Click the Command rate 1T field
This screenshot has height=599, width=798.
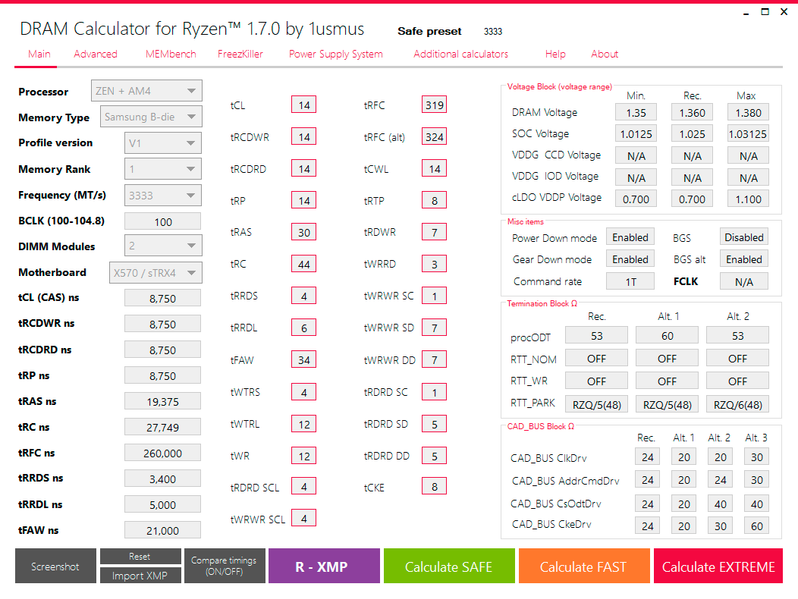(x=630, y=281)
